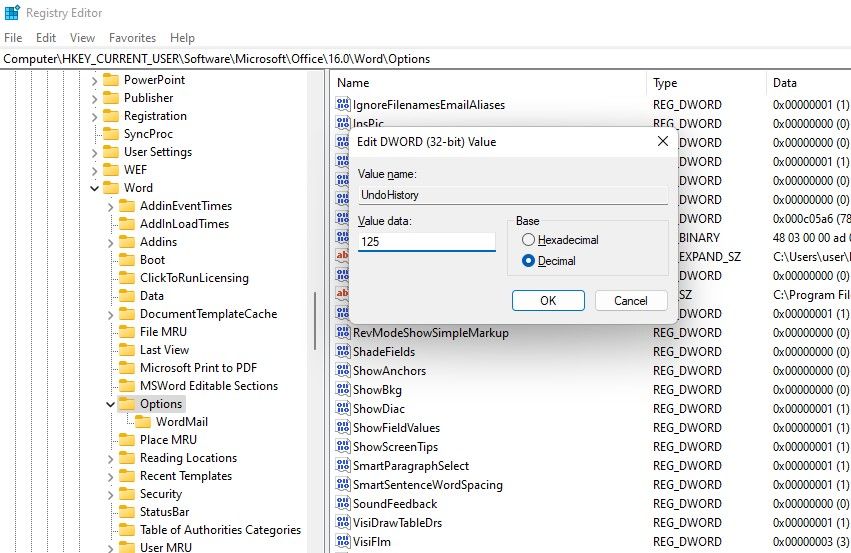Image resolution: width=851 pixels, height=553 pixels.
Task: Select the ShowScreenTips value icon
Action: tap(342, 446)
